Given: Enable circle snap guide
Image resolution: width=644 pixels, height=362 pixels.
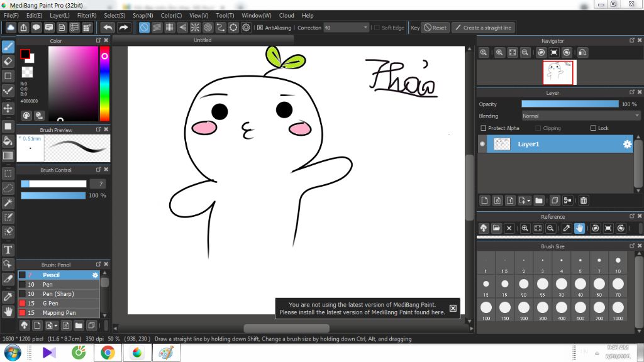Looking at the screenshot, I should click(208, 28).
